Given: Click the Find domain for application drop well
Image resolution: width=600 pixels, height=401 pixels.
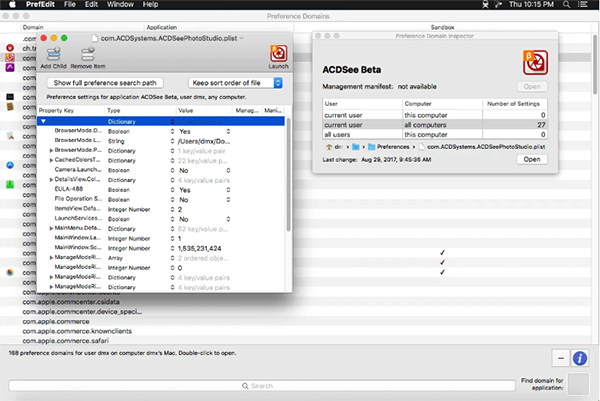Looking at the screenshot, I should (x=578, y=384).
